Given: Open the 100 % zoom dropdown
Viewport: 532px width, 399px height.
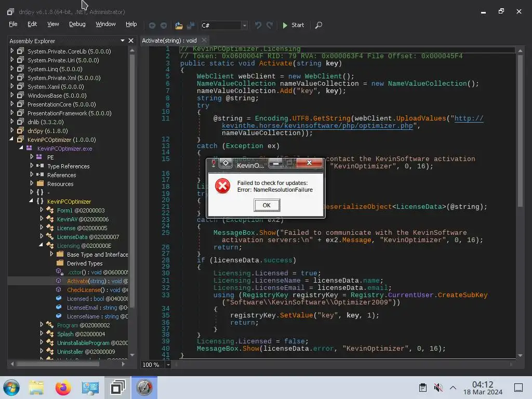Looking at the screenshot, I should pyautogui.click(x=168, y=364).
